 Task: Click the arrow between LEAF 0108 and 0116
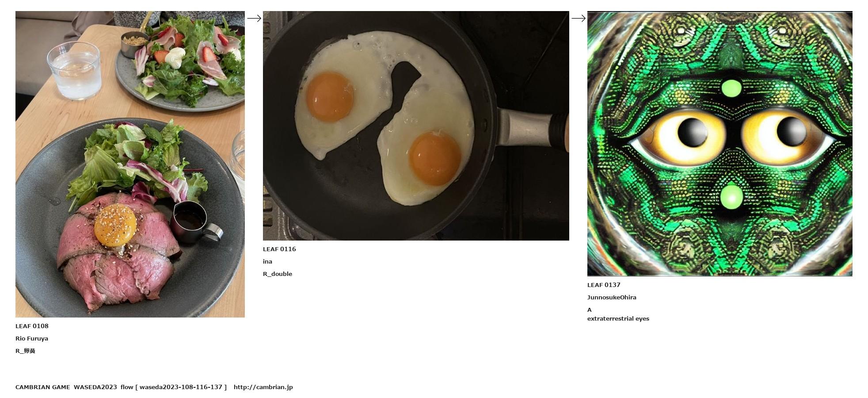tap(254, 18)
